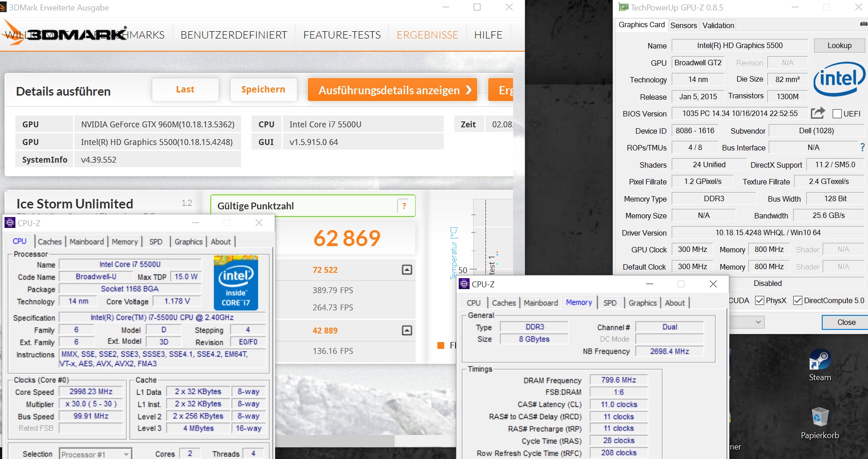
Task: Click Ice Storm Unlimited heading
Action: [75, 203]
